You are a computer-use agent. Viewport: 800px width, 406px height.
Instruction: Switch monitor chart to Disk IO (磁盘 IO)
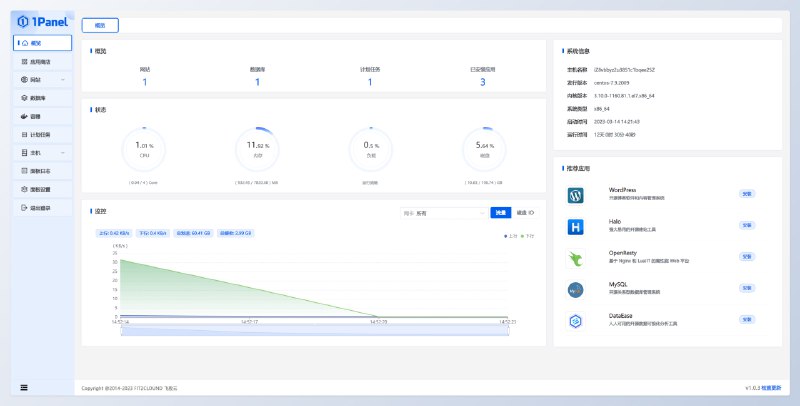[525, 213]
